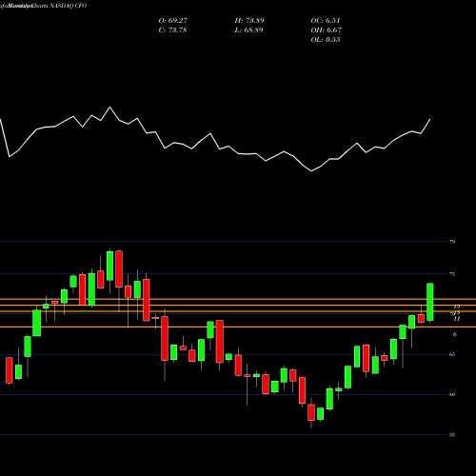Image resolution: width=476 pixels, height=476 pixels.
Task: Click the OL: 0.55 value
Action: click(326, 40)
